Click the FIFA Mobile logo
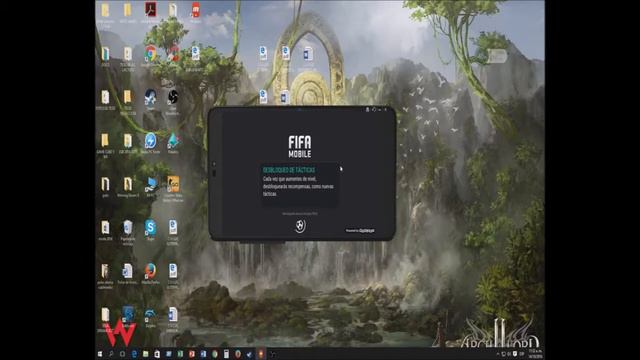 coord(300,147)
